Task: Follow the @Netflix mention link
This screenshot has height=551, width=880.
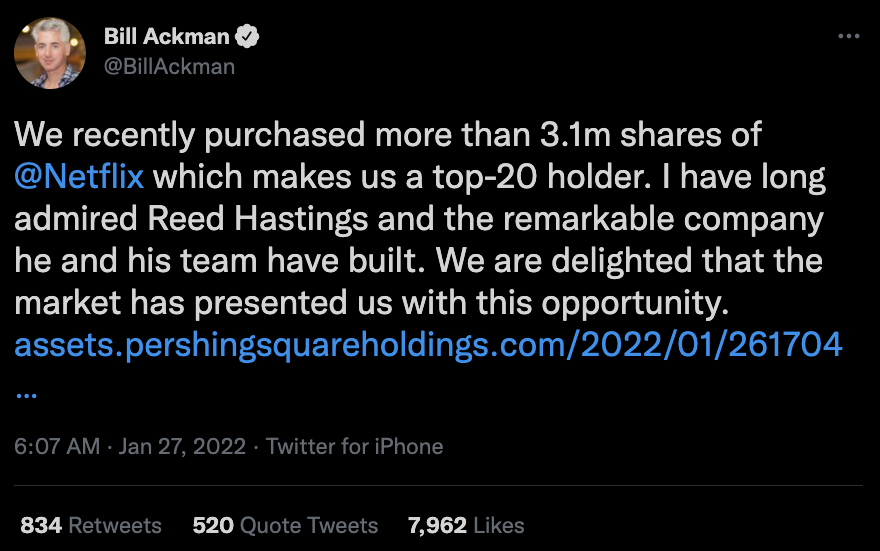Action: pos(79,178)
